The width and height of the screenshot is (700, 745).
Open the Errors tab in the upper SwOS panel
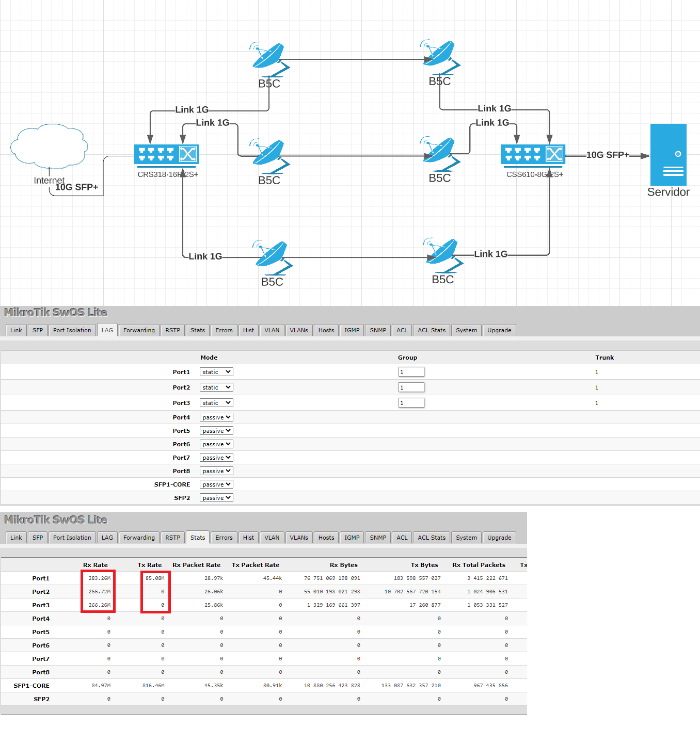224,330
